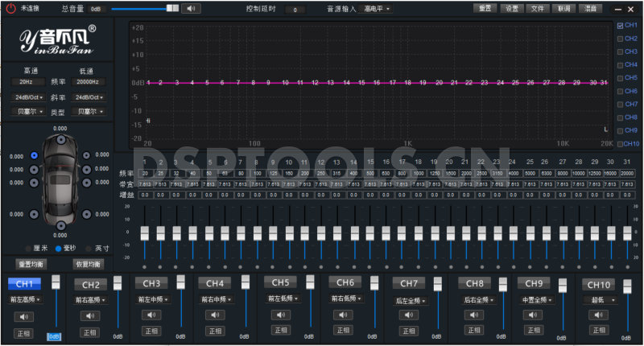Select the CH10 channel tab
644x346 pixels.
click(x=599, y=284)
